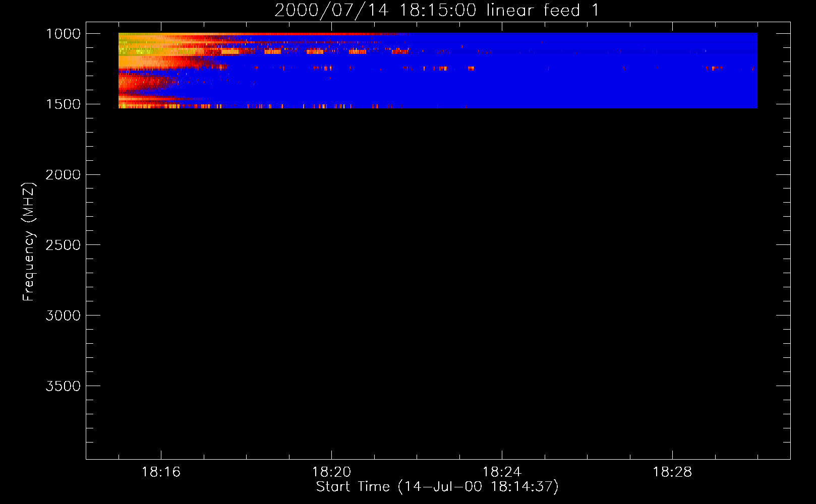Select the 3500 frequency axis label
816x504 pixels.
pyautogui.click(x=63, y=386)
